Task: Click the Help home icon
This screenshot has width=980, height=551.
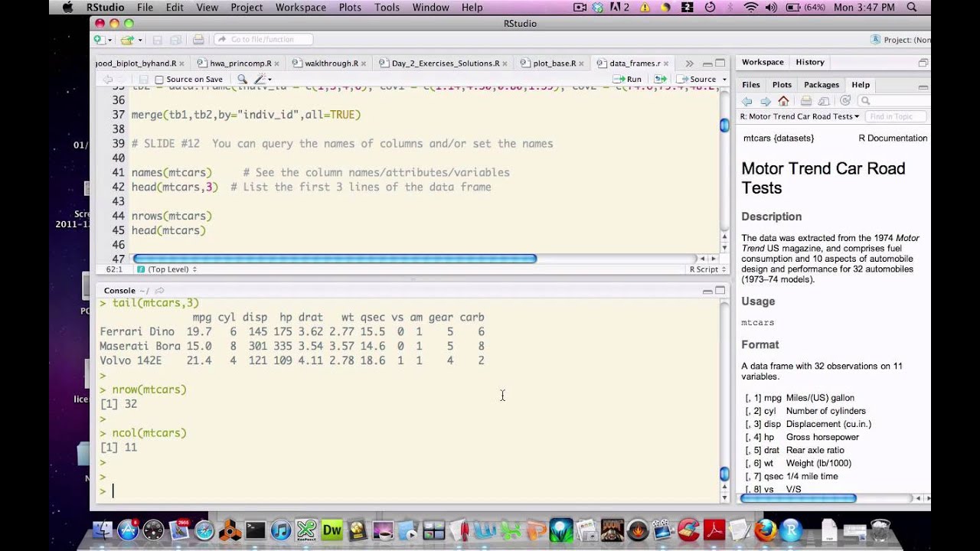Action: (x=783, y=101)
